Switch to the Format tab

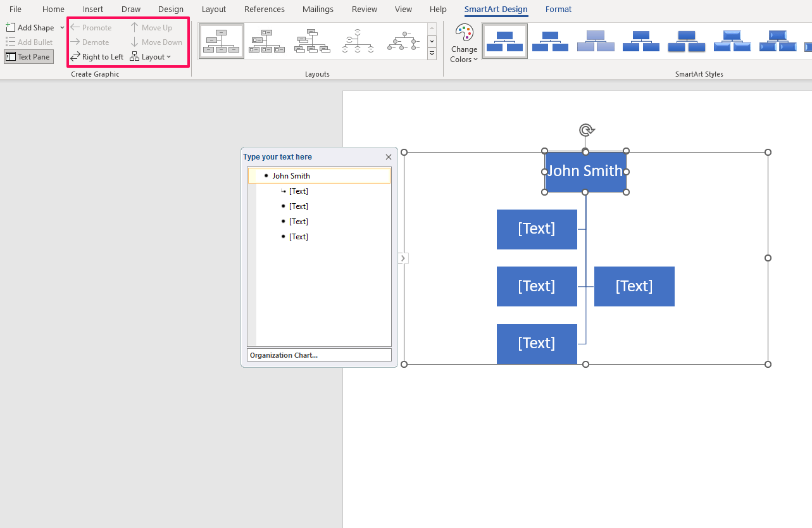(x=558, y=9)
